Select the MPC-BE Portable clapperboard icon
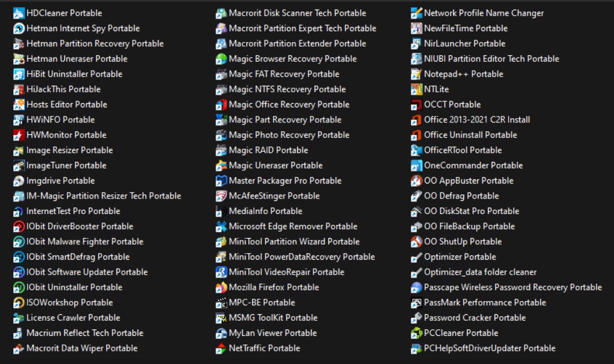The image size is (614, 364). pyautogui.click(x=221, y=303)
